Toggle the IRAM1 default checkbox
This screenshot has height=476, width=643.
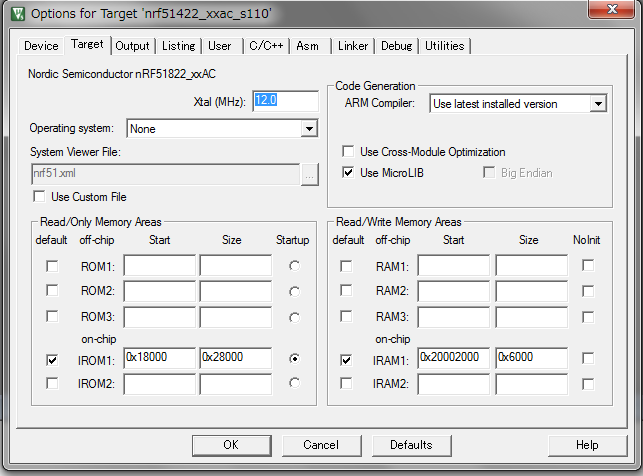click(346, 360)
